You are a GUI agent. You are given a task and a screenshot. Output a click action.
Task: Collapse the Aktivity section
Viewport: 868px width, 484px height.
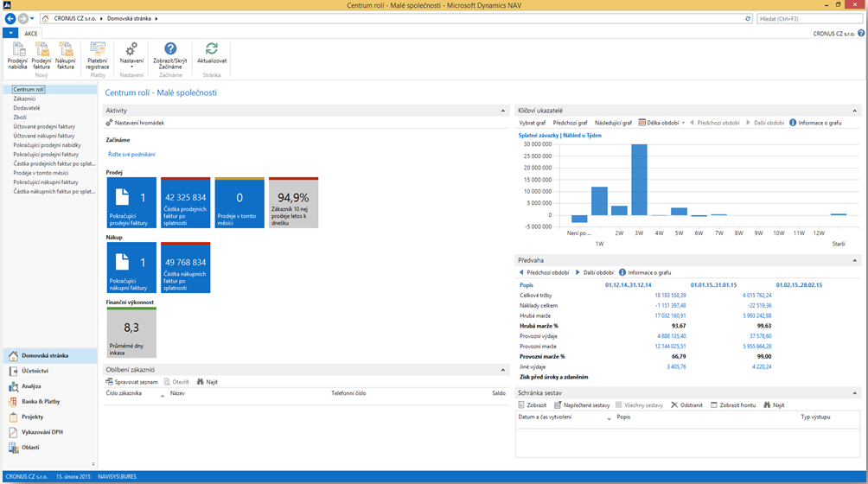pyautogui.click(x=503, y=111)
